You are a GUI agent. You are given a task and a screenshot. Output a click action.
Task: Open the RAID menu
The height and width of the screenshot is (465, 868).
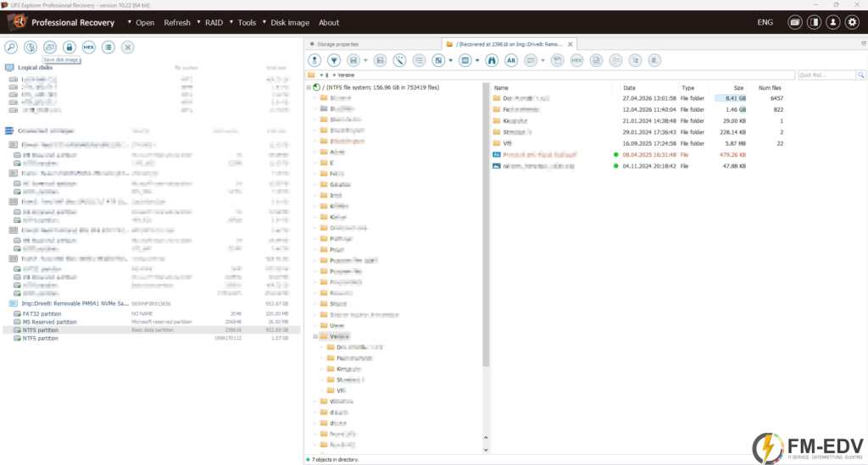tap(214, 23)
